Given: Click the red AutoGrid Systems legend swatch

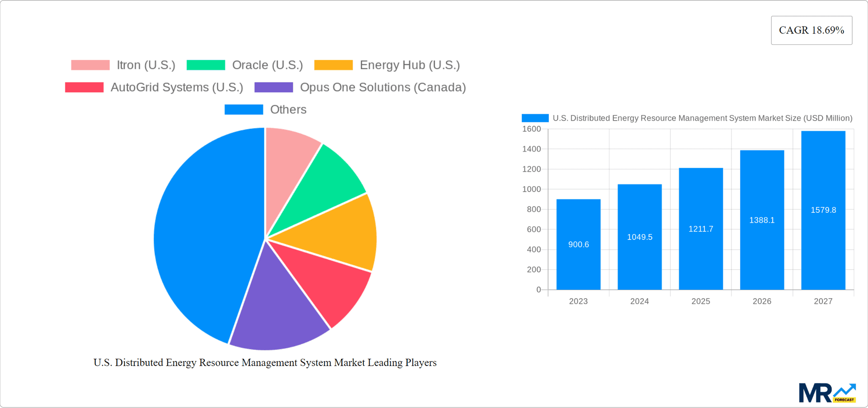Looking at the screenshot, I should (x=84, y=87).
